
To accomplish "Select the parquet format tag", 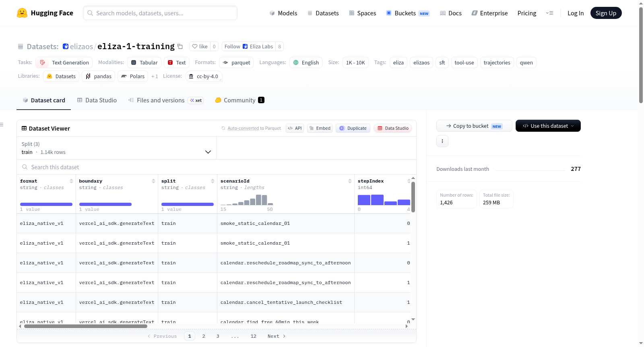I will (x=236, y=62).
